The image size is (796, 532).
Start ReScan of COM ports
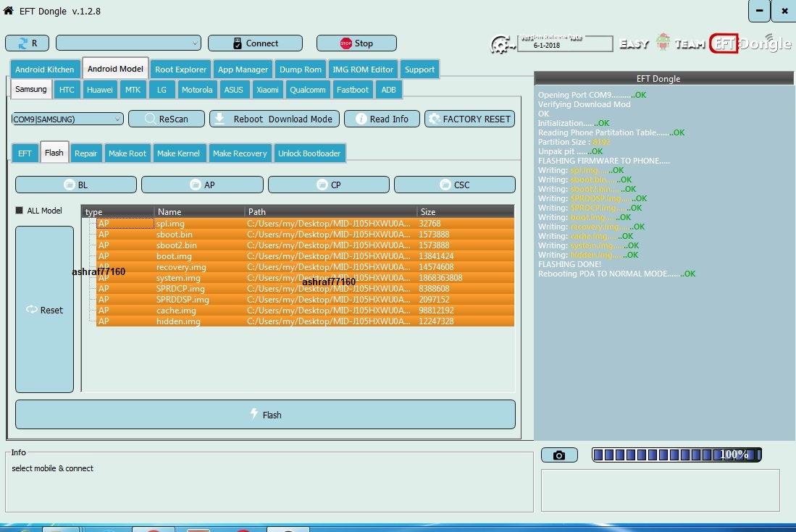167,119
